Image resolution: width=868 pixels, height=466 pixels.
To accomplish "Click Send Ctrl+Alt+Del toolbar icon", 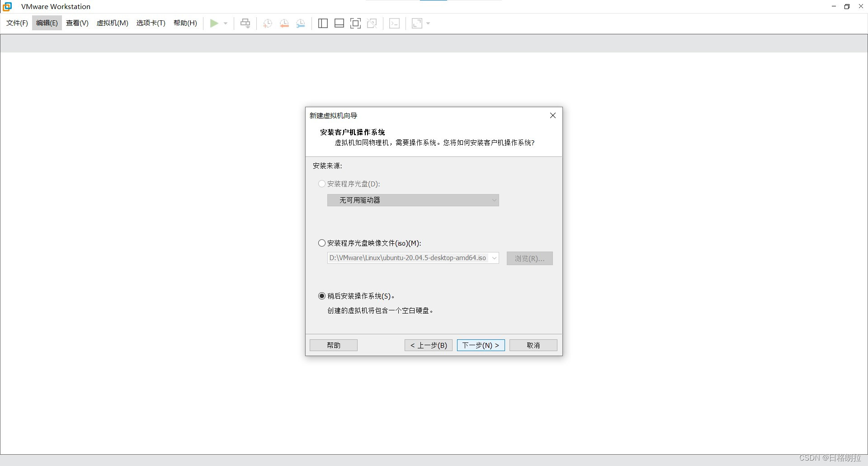I will click(245, 23).
